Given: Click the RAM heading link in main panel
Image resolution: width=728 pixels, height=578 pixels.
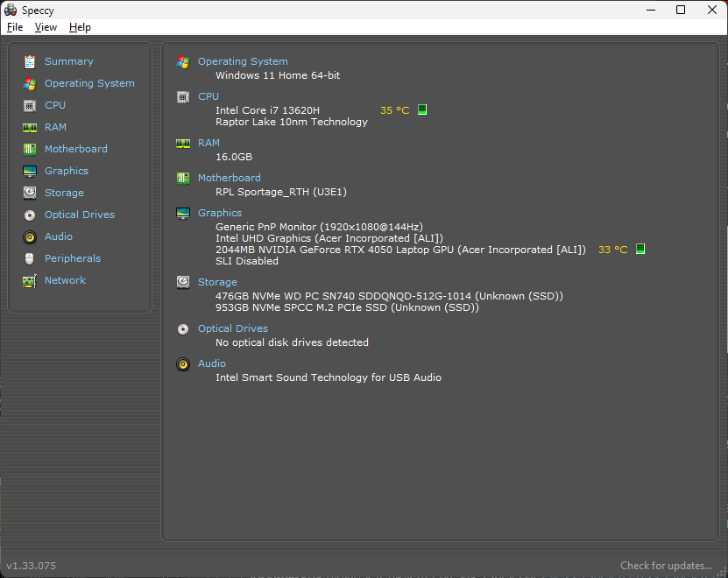Looking at the screenshot, I should point(209,143).
